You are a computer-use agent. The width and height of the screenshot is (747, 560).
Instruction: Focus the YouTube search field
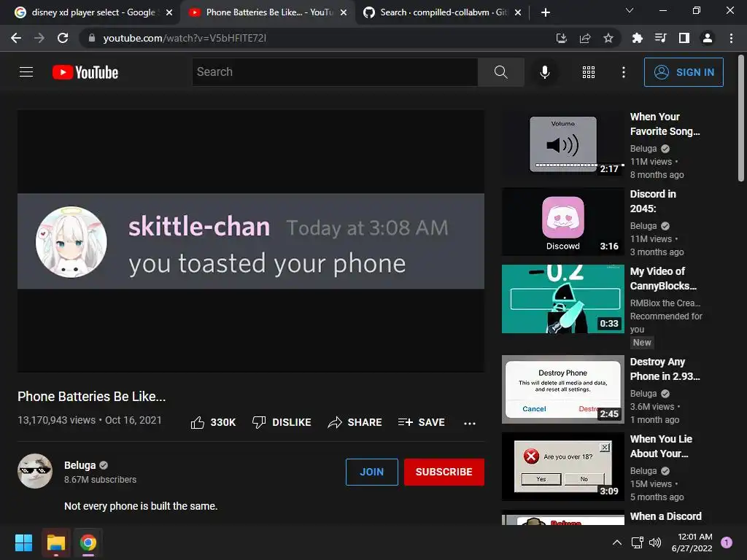point(335,72)
